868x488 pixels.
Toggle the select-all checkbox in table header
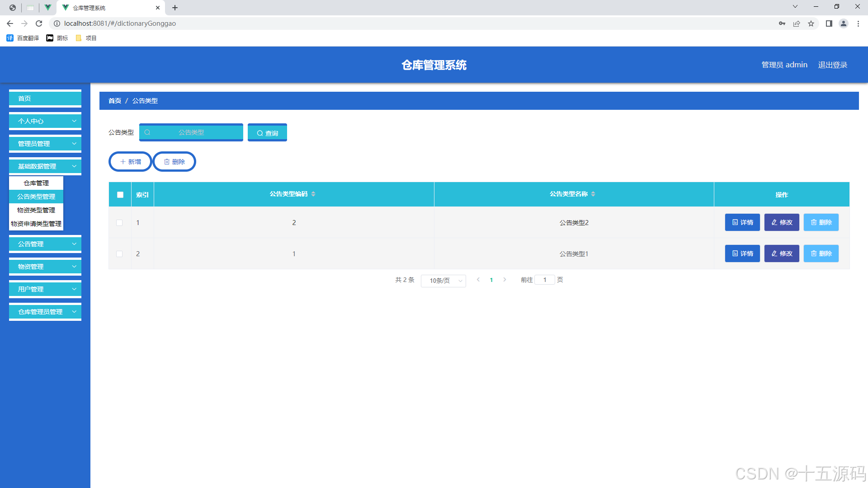(120, 195)
